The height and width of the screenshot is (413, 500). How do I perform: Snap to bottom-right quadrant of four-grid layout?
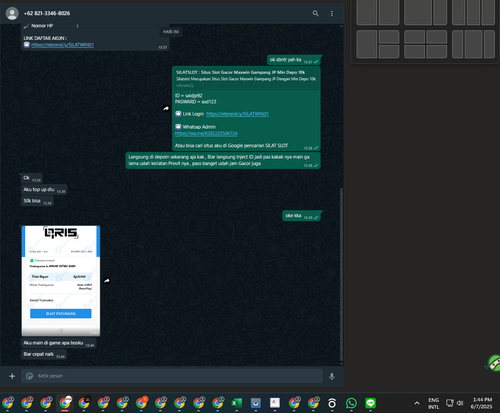coord(436,52)
